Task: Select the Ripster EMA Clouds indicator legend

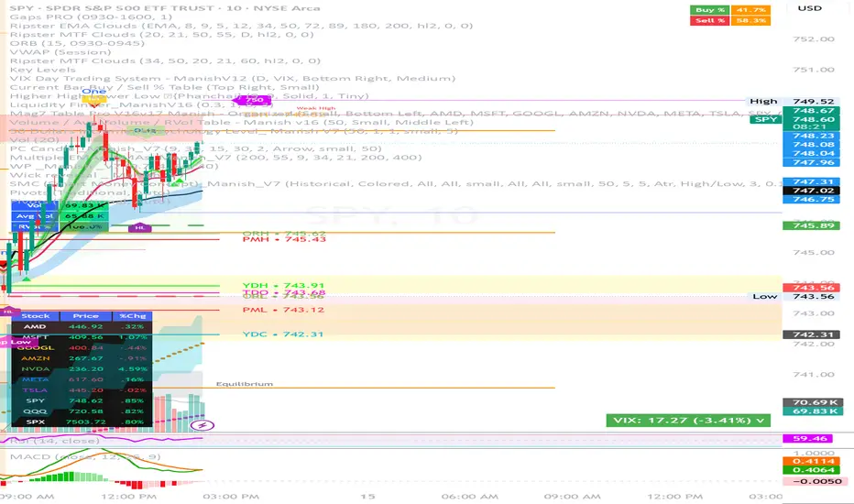Action: pyautogui.click(x=241, y=26)
